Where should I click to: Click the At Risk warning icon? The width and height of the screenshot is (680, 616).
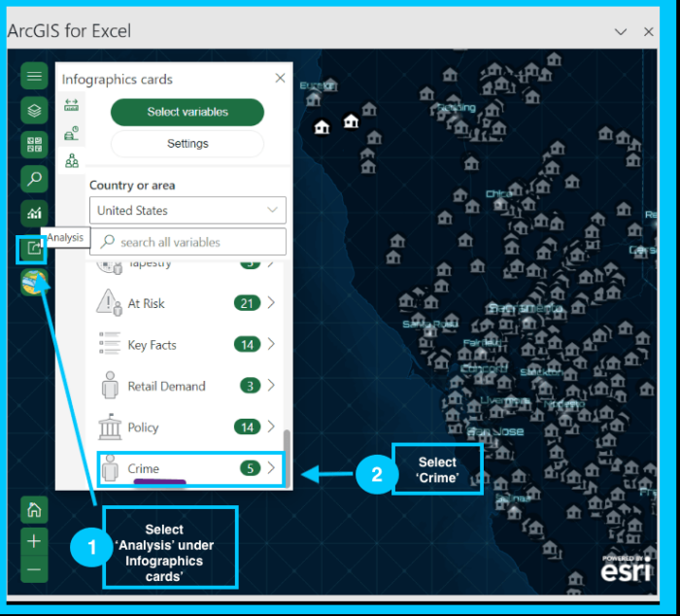(109, 302)
